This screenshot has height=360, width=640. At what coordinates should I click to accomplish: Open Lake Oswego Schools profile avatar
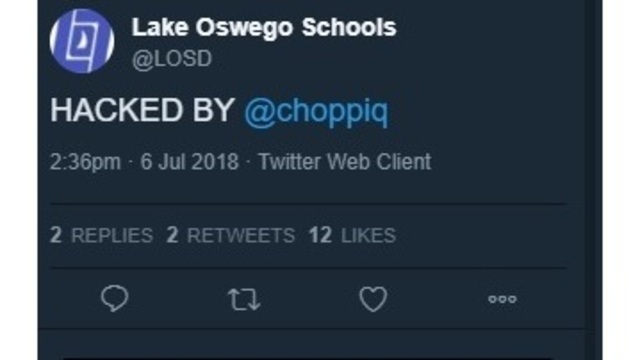pyautogui.click(x=82, y=41)
